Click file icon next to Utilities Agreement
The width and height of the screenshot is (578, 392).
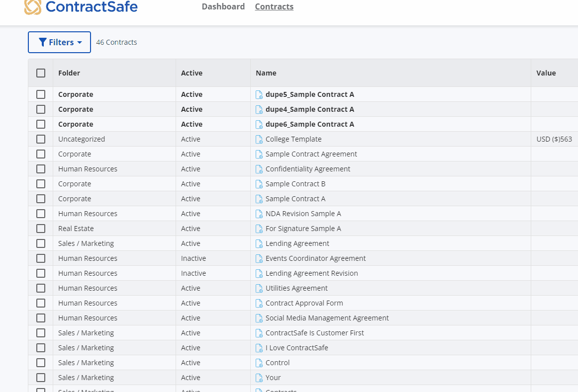pyautogui.click(x=259, y=288)
